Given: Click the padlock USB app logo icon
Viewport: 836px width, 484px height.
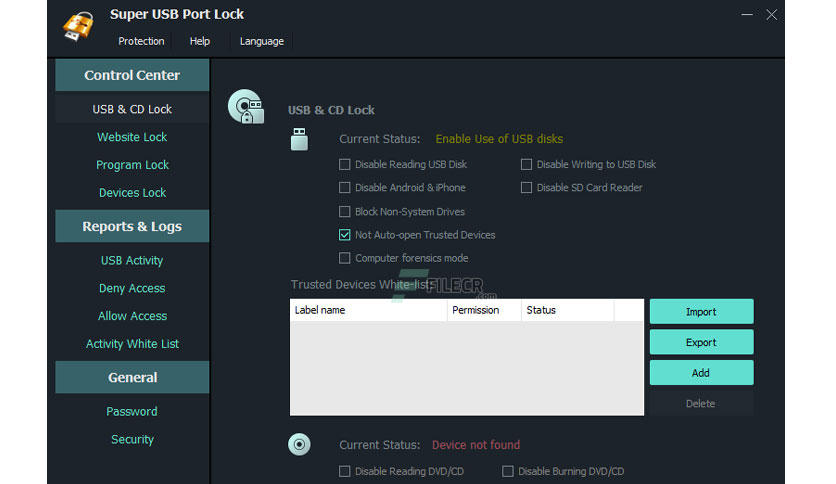Looking at the screenshot, I should tap(78, 25).
